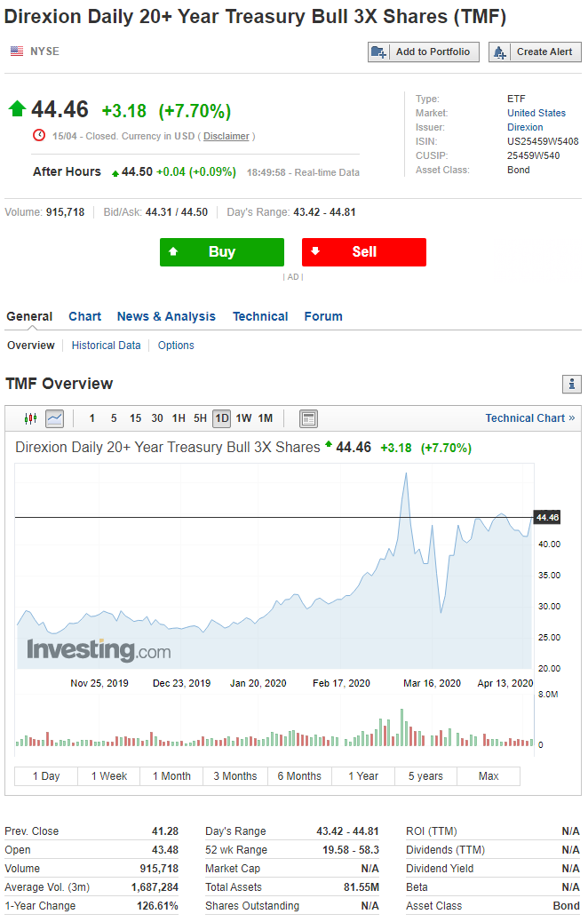Click the 52 wk Range value

[351, 850]
